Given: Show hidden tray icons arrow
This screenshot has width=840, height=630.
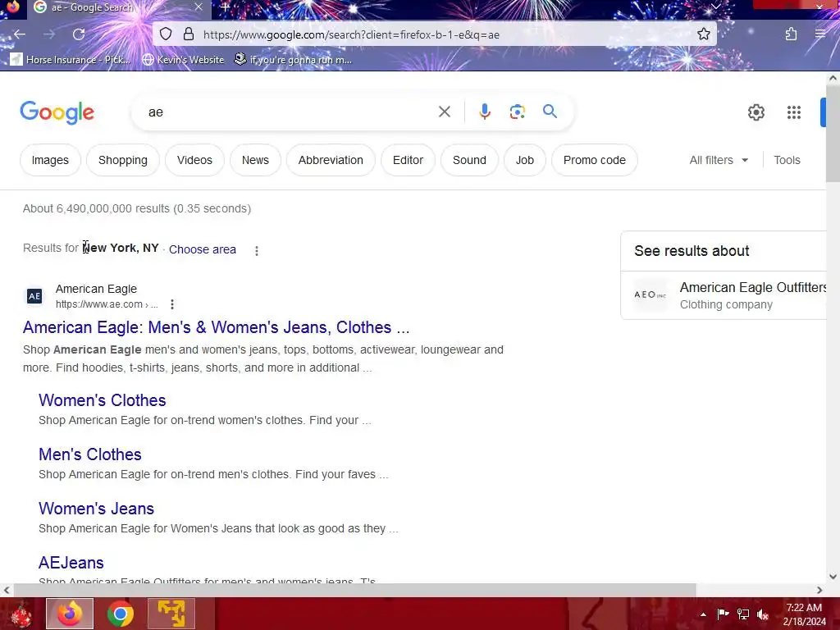Looking at the screenshot, I should coord(703,614).
